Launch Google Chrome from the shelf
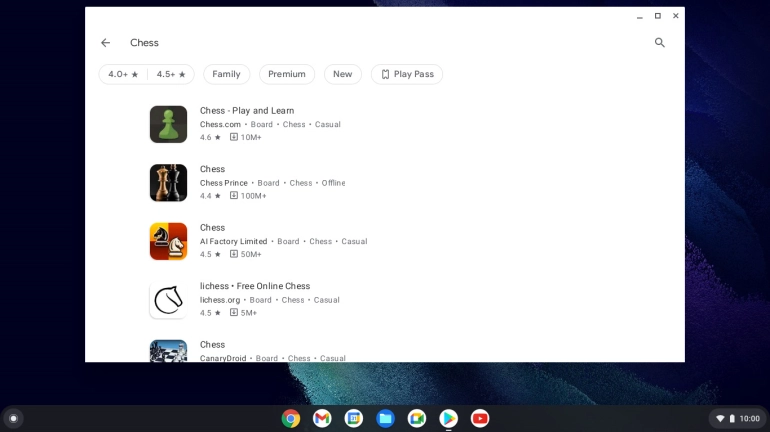Image resolution: width=770 pixels, height=432 pixels. click(x=290, y=418)
